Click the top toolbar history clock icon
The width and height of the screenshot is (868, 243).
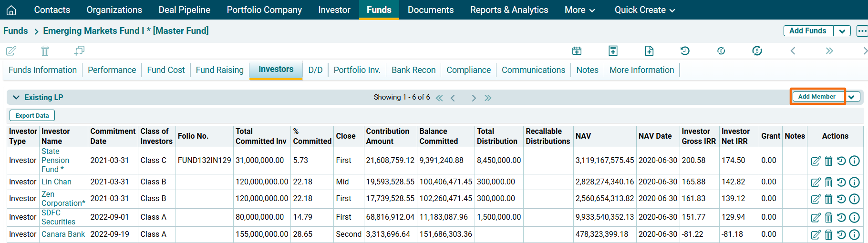(x=685, y=51)
